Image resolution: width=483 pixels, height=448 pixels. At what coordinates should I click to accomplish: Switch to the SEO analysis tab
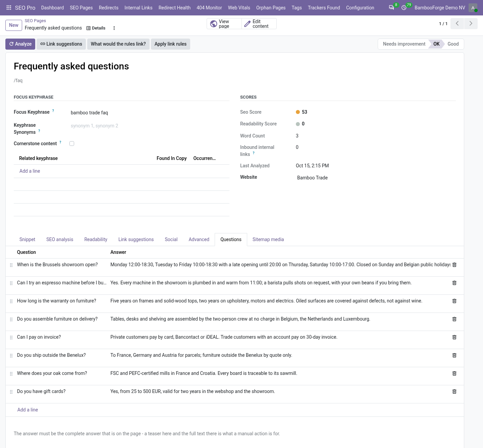click(x=60, y=239)
